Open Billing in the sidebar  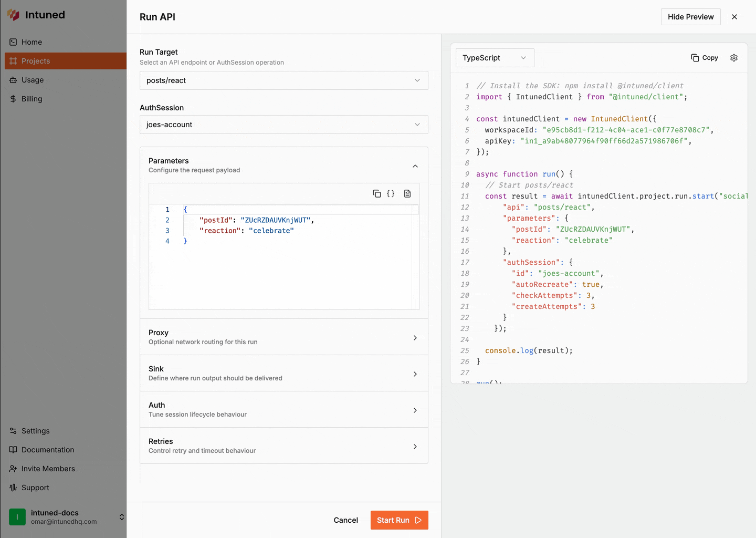63,99
